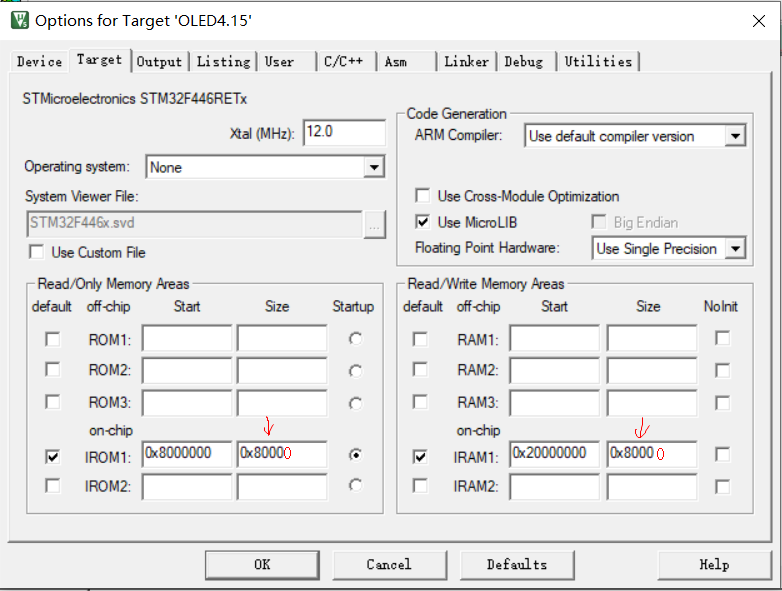Toggle Use MicroLIB checkbox
Image resolution: width=782 pixels, height=591 pixels.
click(422, 222)
